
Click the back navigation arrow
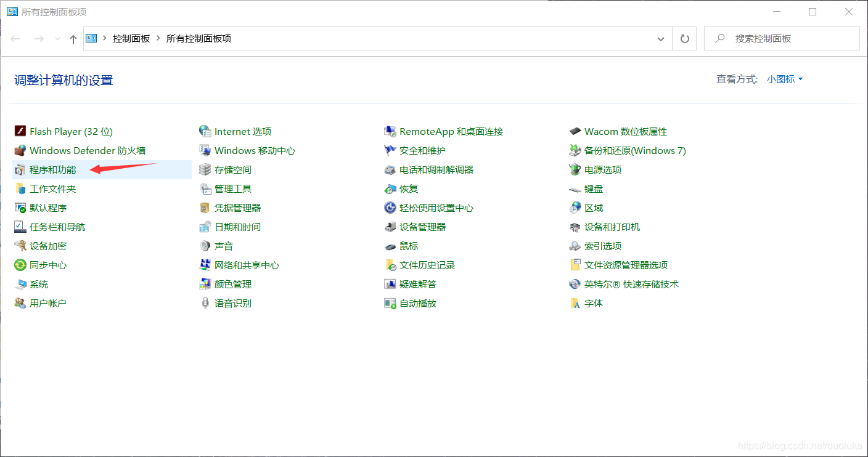[x=15, y=39]
